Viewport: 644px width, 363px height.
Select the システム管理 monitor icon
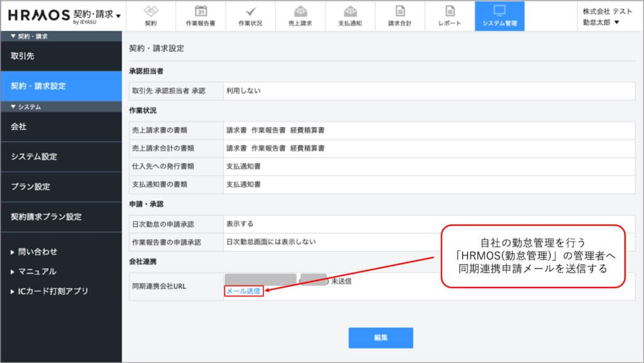click(x=499, y=11)
